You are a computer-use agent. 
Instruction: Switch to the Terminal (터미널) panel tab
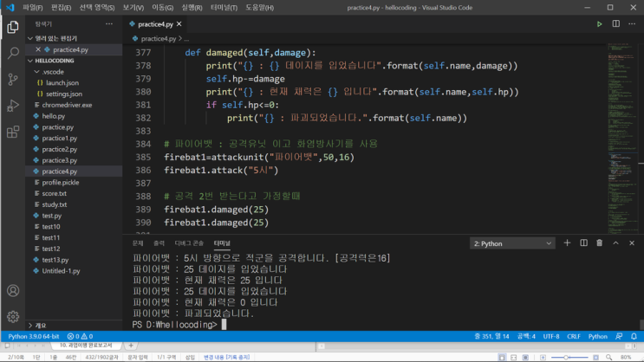point(222,243)
